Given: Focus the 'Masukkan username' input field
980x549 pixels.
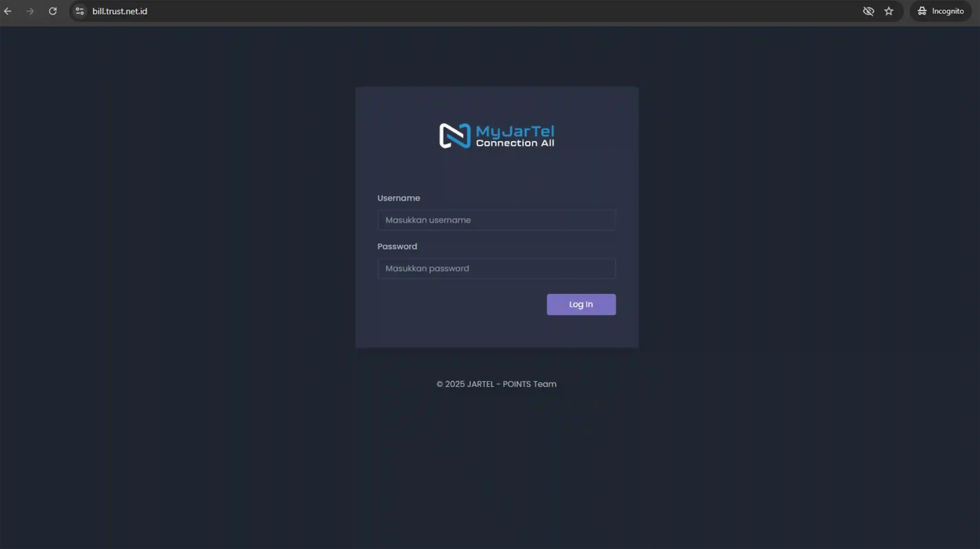Looking at the screenshot, I should click(497, 220).
